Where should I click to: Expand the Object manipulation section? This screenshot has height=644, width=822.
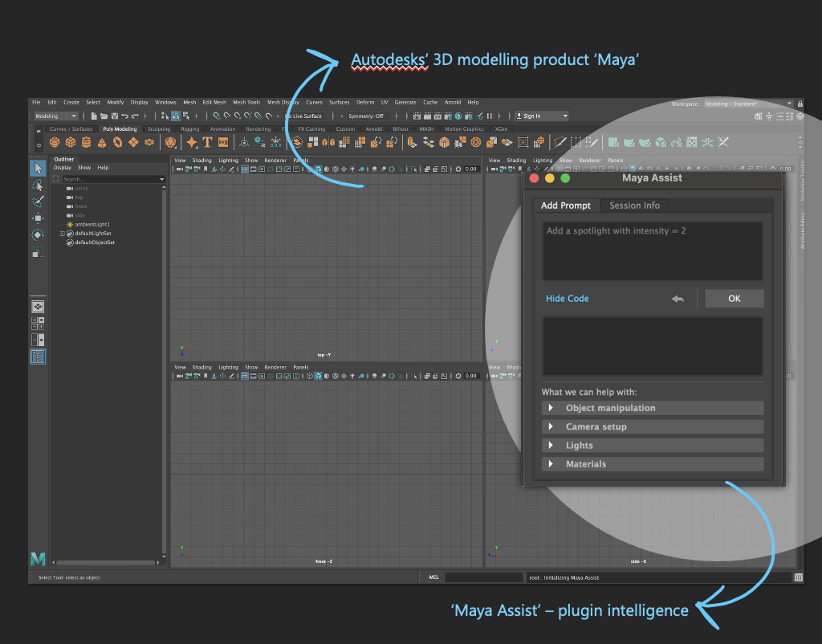[x=653, y=408]
